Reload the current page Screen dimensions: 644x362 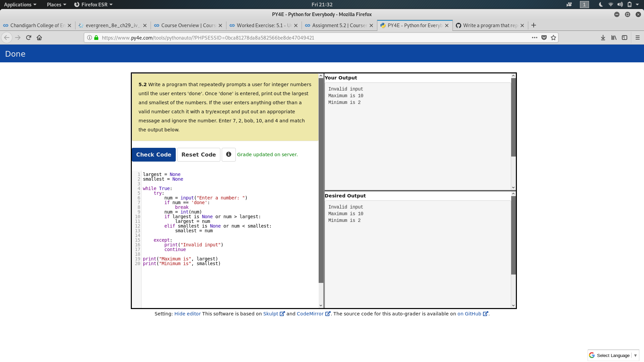coord(29,38)
